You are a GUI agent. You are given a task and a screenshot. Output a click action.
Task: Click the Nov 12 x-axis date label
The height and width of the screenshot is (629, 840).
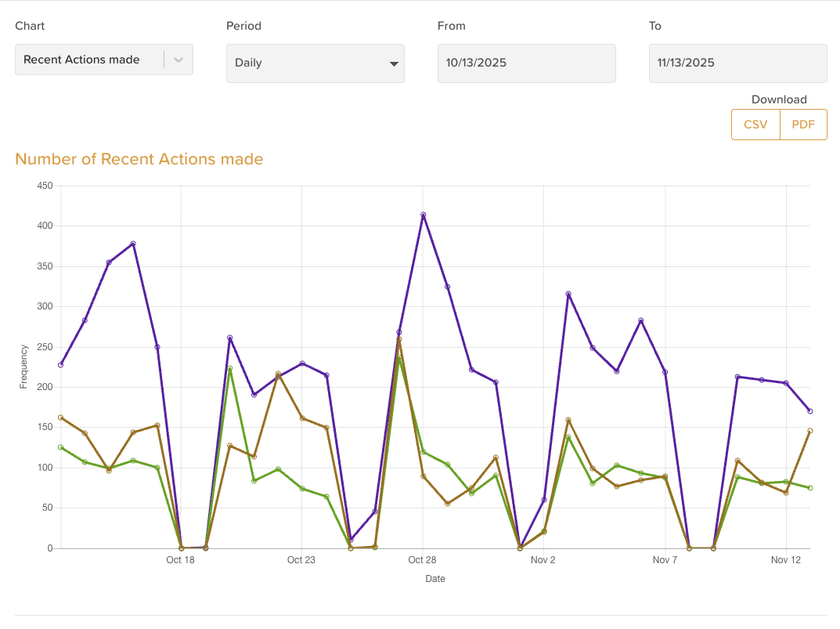click(786, 560)
